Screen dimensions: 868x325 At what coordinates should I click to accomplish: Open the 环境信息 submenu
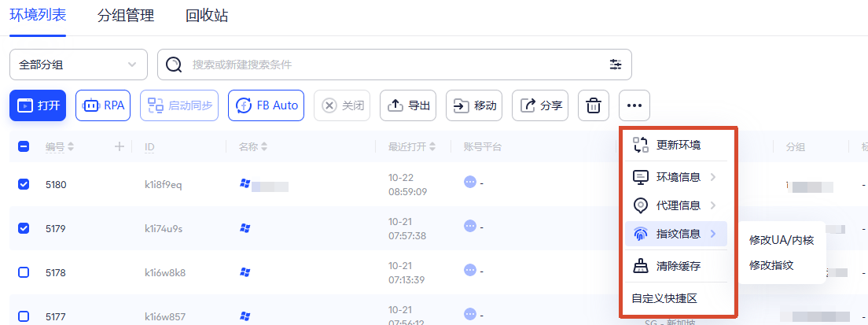pos(676,177)
